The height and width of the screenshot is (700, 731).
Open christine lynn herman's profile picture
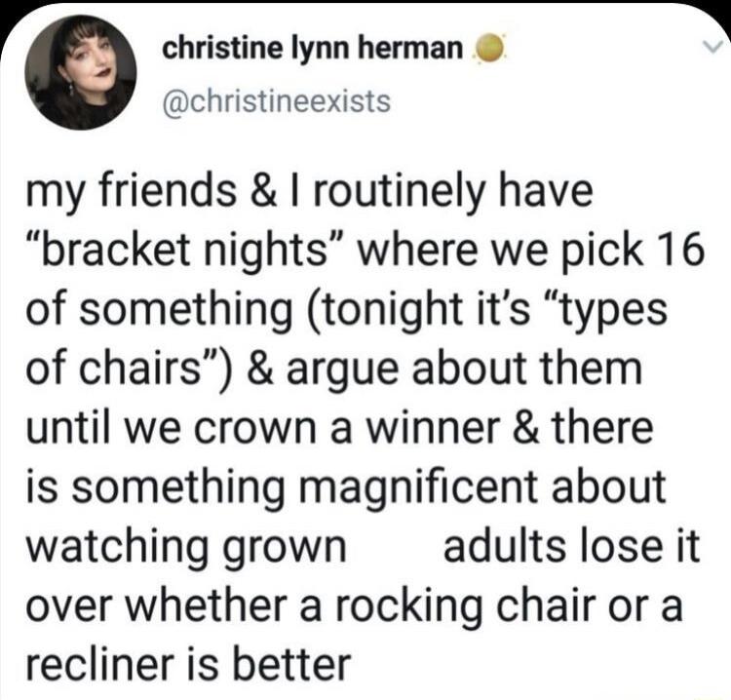[81, 73]
